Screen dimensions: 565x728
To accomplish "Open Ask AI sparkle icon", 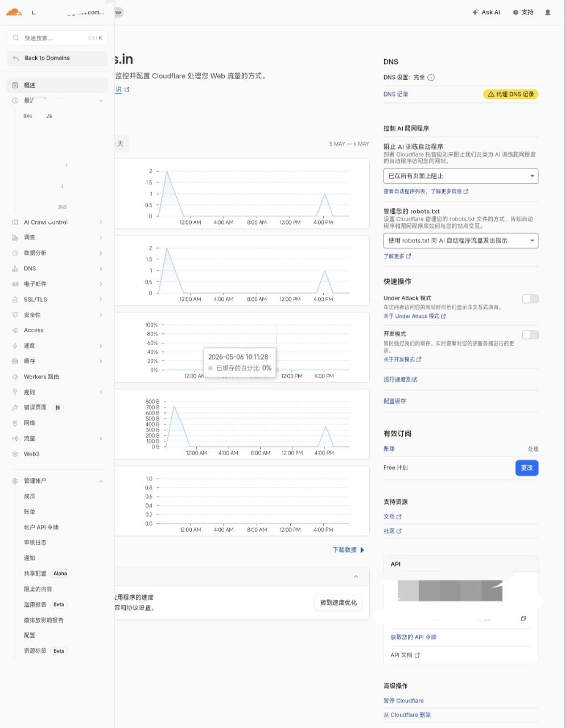I will click(x=475, y=12).
